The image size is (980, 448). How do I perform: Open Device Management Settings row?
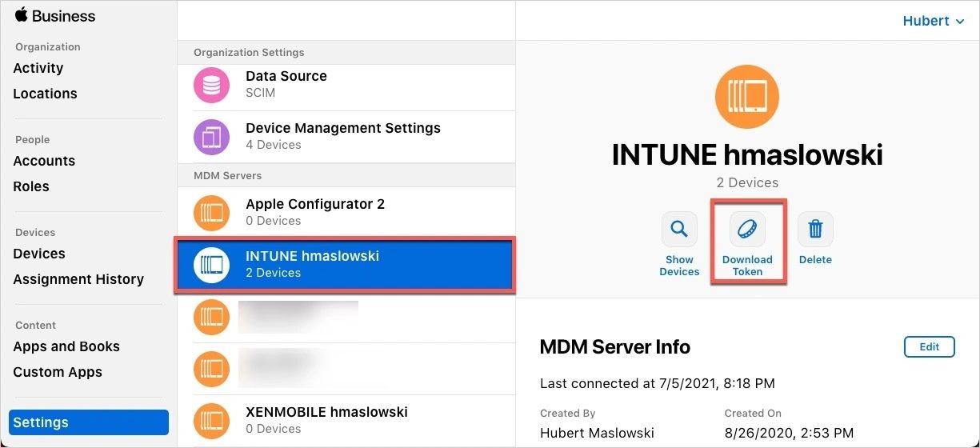346,136
